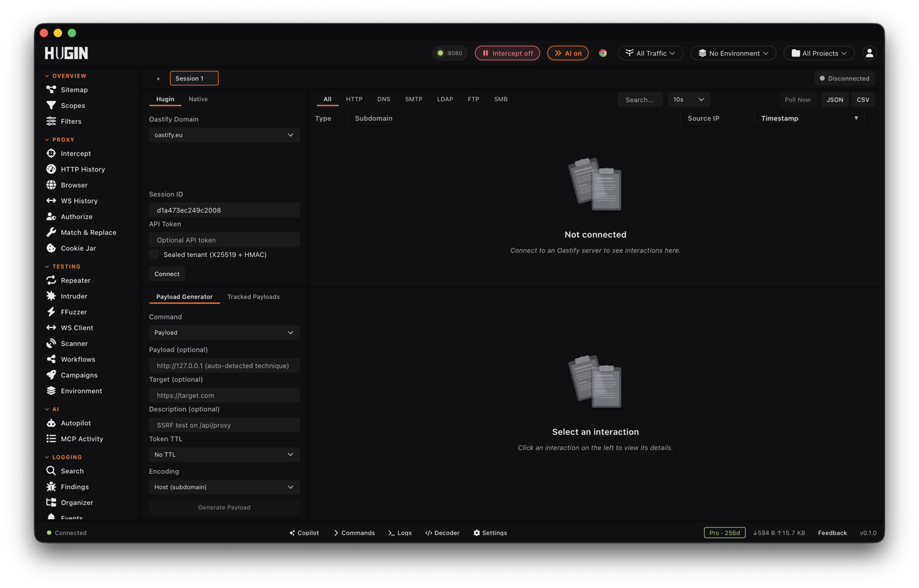Click the Scopes funnel icon
Image resolution: width=919 pixels, height=588 pixels.
pyautogui.click(x=51, y=105)
